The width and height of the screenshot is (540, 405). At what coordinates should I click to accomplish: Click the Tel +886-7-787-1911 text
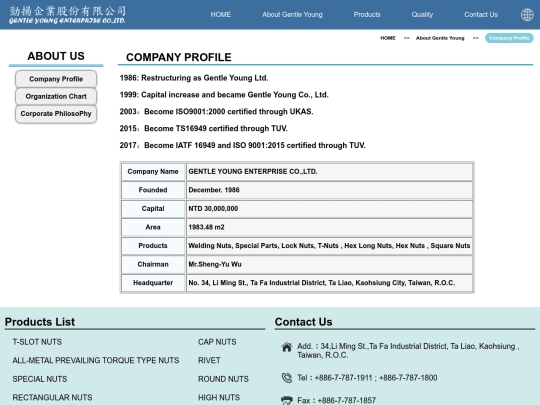(x=367, y=378)
